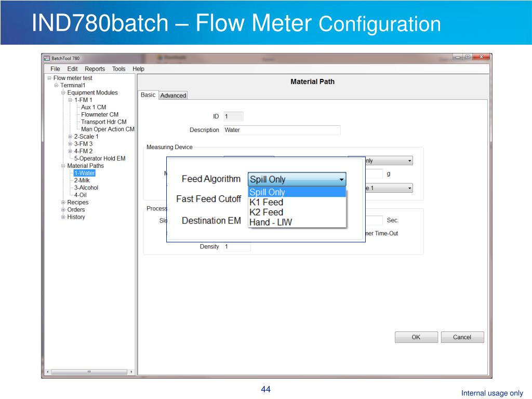
Task: Select the 3-Alcohol material path
Action: [86, 188]
